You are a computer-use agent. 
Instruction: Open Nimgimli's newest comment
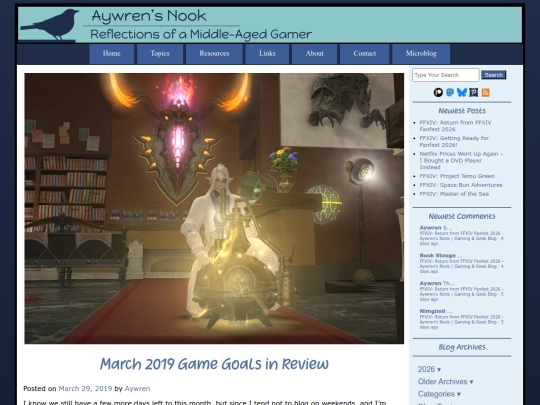[x=461, y=319]
